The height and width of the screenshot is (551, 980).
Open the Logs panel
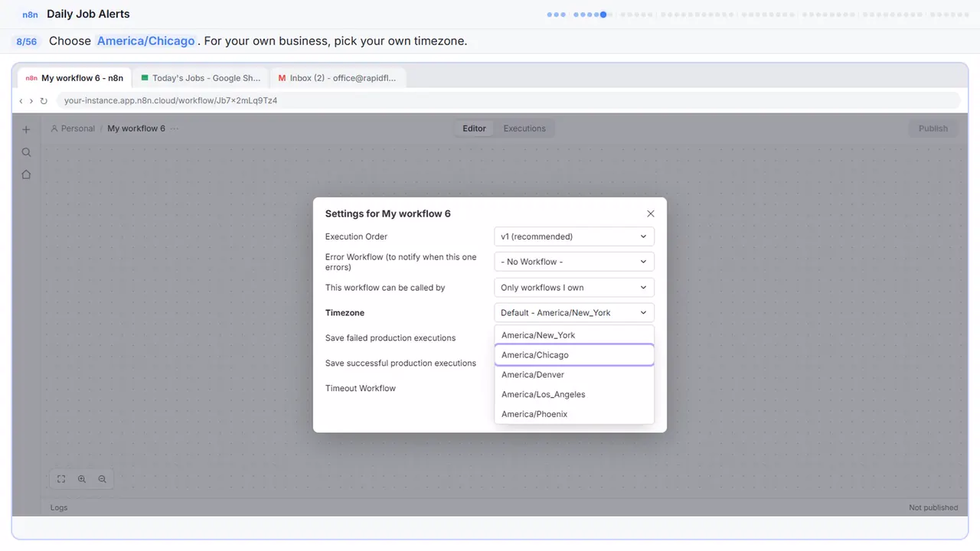pyautogui.click(x=59, y=507)
